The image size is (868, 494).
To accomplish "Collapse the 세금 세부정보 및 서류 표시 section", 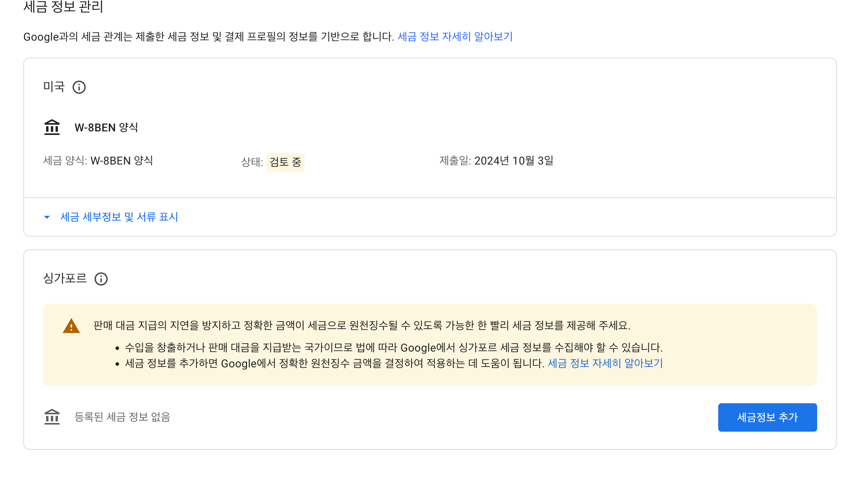I will (119, 217).
